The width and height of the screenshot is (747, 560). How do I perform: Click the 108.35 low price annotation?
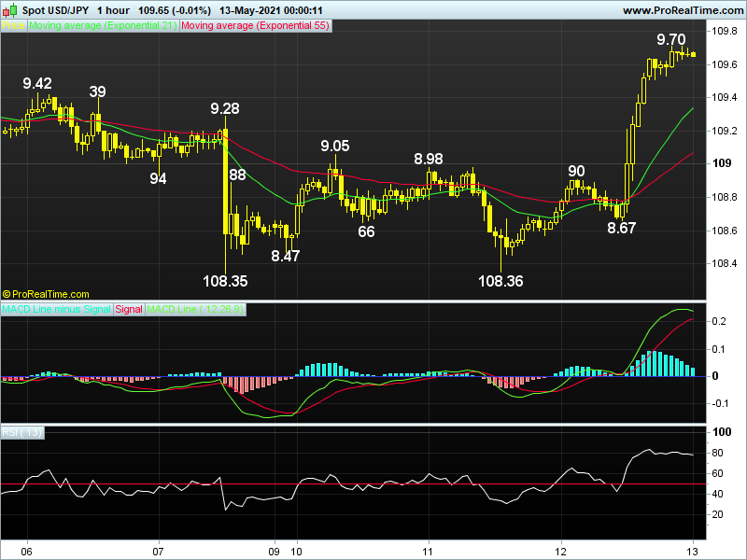point(225,281)
